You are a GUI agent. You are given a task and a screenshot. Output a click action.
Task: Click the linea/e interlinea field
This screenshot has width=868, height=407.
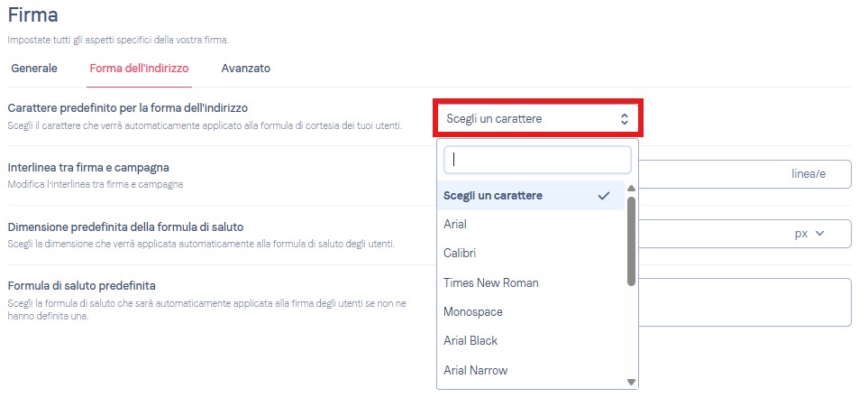[x=745, y=174]
